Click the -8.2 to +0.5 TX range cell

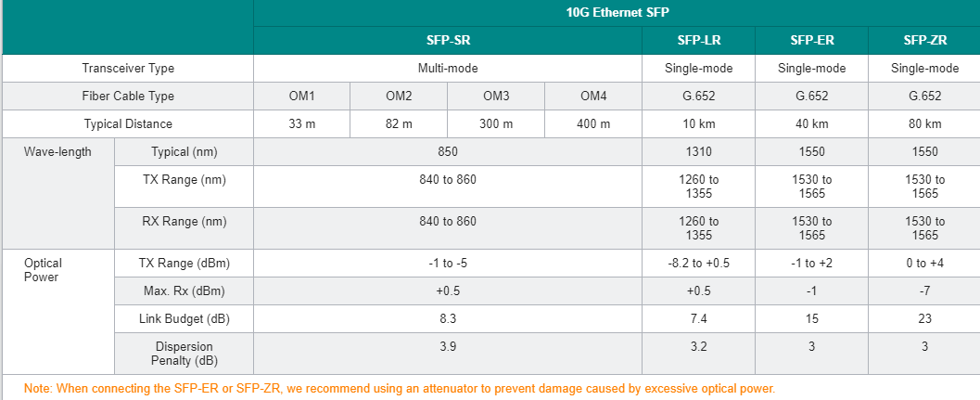coord(699,264)
